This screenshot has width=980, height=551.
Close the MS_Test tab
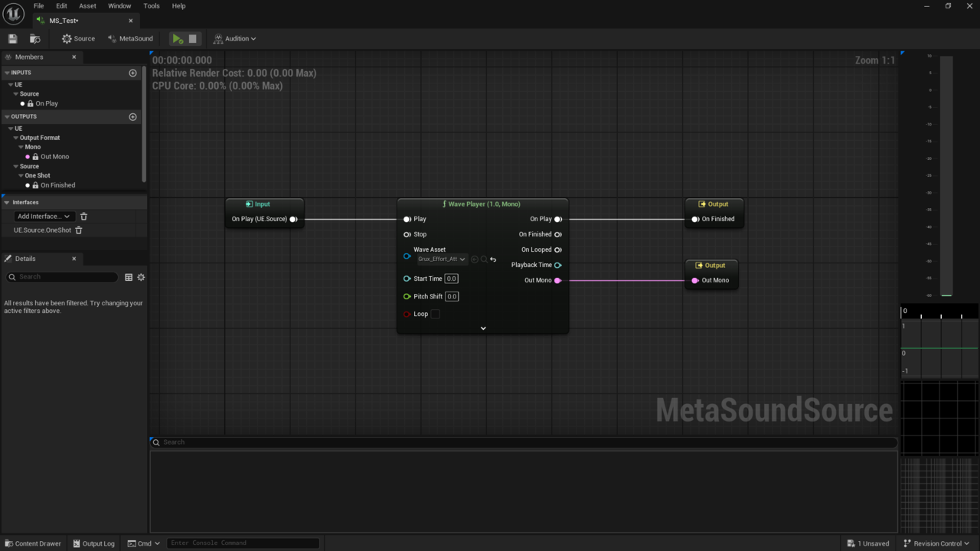(131, 21)
